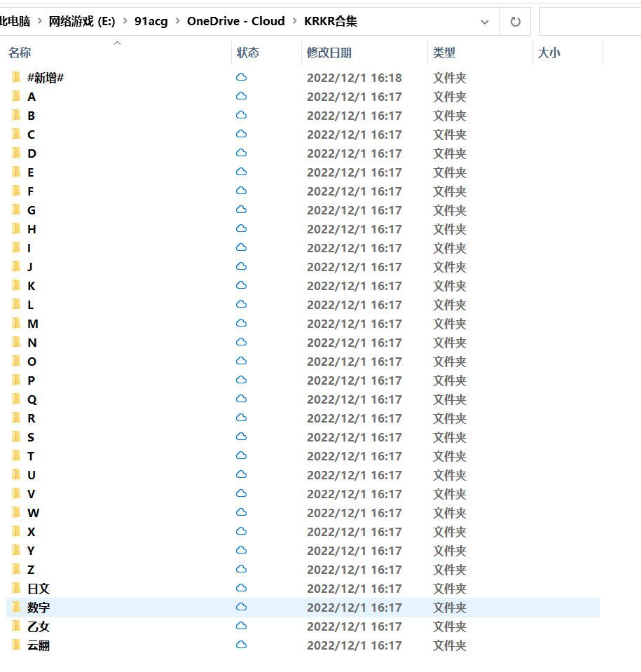641x672 pixels.
Task: Click the cloud status icon for 数字
Action: point(242,608)
